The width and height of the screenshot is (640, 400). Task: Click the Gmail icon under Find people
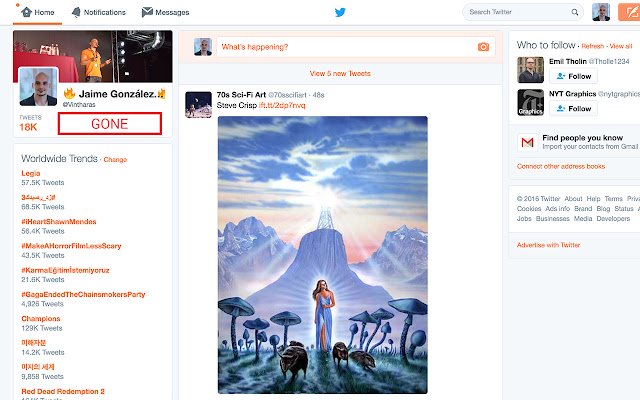click(x=527, y=142)
